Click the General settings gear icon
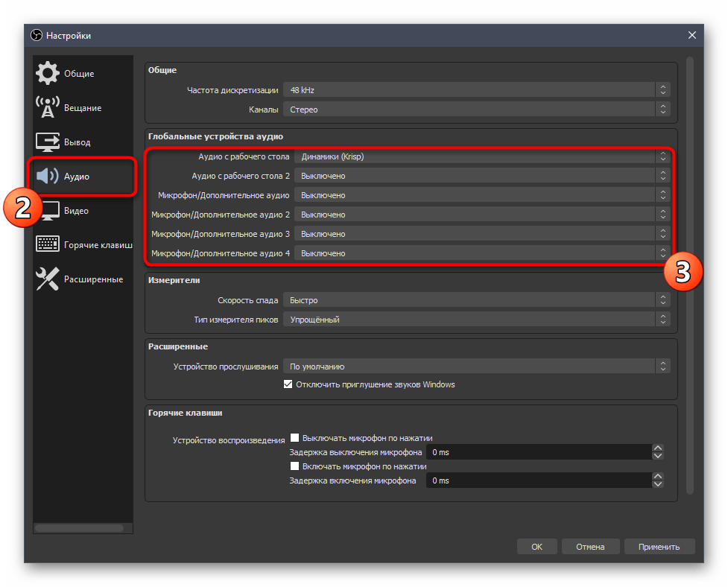 [x=48, y=73]
